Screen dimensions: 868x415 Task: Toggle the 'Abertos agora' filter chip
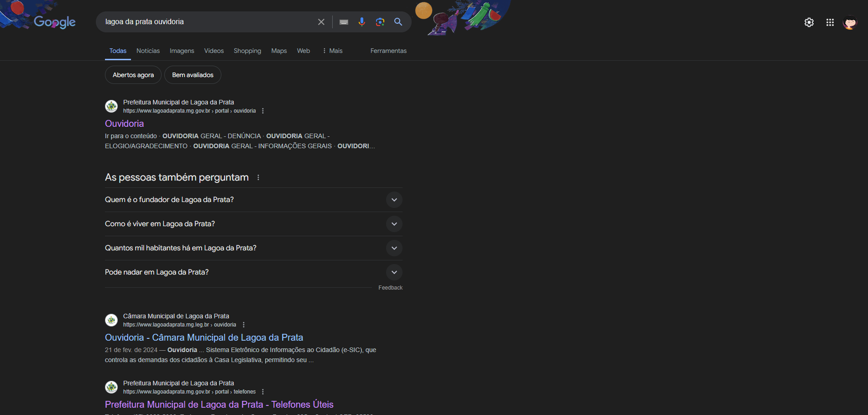click(133, 75)
